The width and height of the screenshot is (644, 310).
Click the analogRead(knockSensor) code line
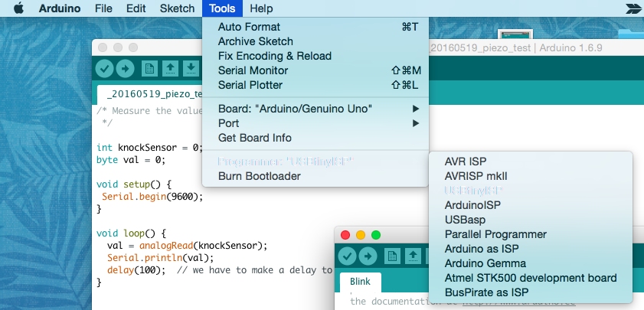[x=188, y=246]
